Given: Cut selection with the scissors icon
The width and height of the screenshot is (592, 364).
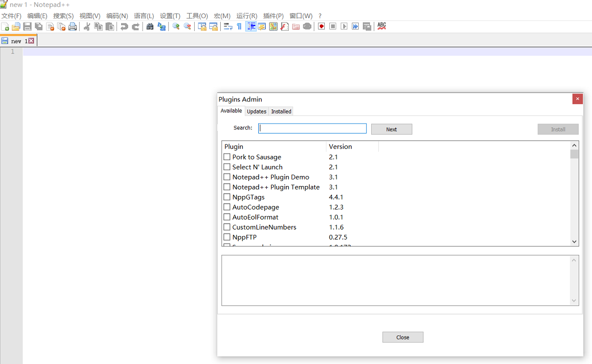Looking at the screenshot, I should tap(87, 26).
